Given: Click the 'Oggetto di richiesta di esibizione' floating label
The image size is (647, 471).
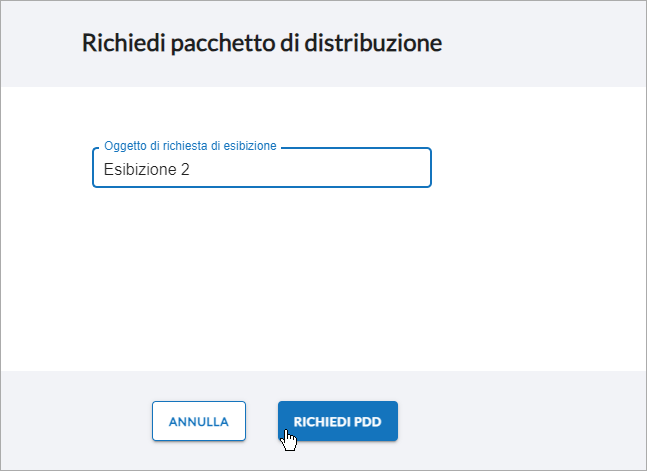Looking at the screenshot, I should 190,146.
